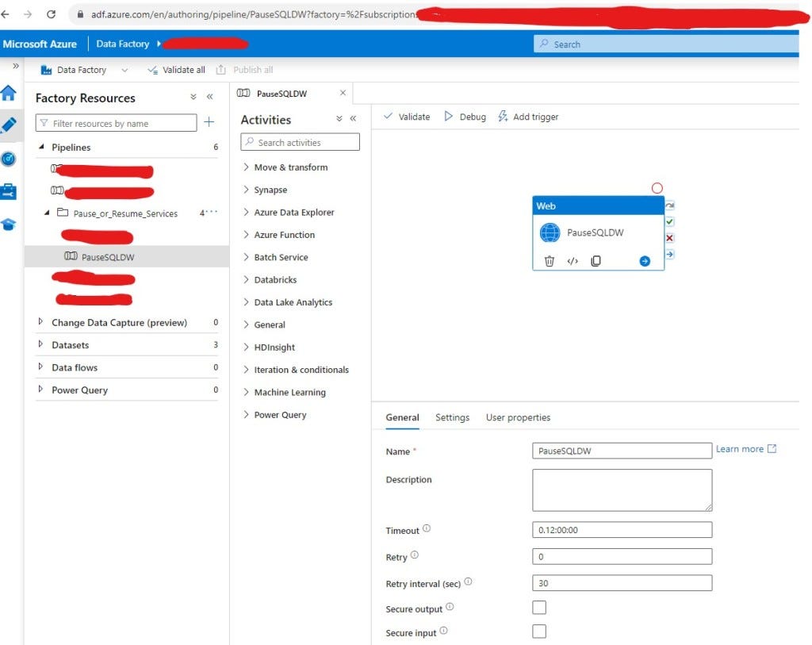Run the pipeline using Debug button

coord(465,116)
